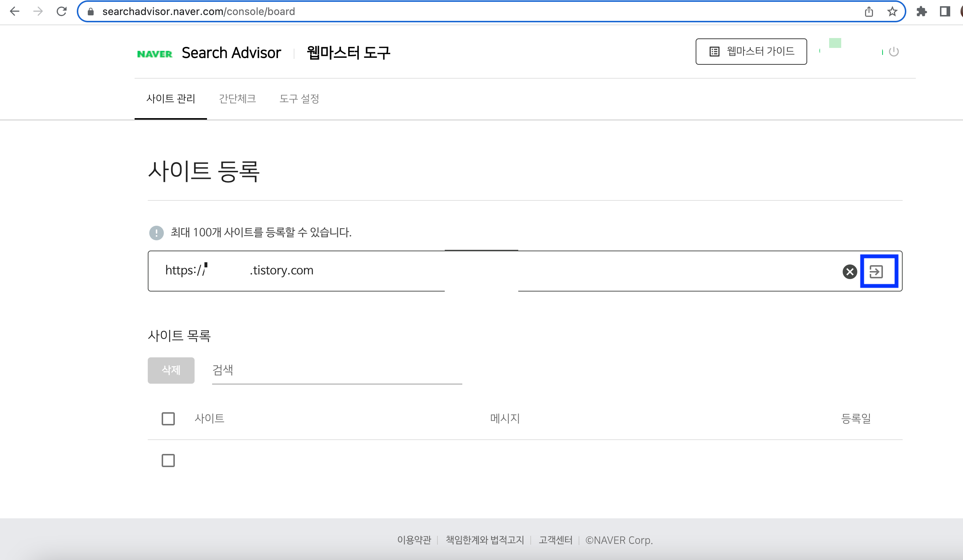Screen dimensions: 963x560
Task: Click the browser forward arrow
Action: [38, 11]
